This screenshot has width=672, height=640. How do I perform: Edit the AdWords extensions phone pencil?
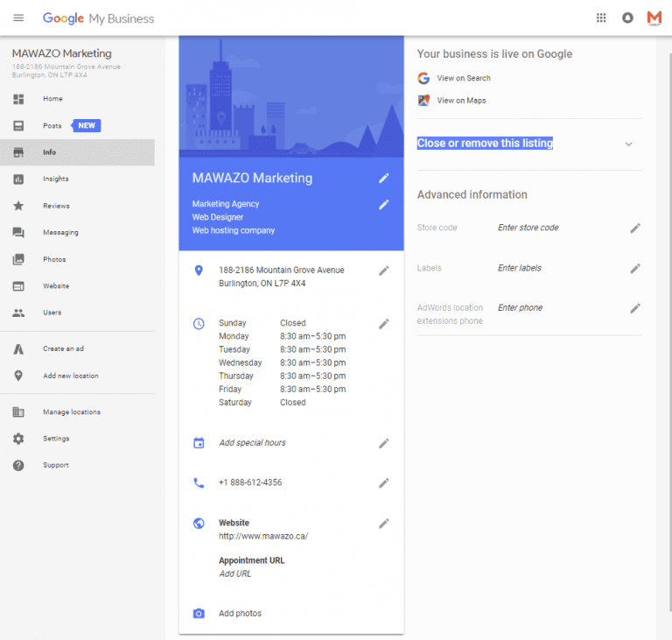(635, 308)
